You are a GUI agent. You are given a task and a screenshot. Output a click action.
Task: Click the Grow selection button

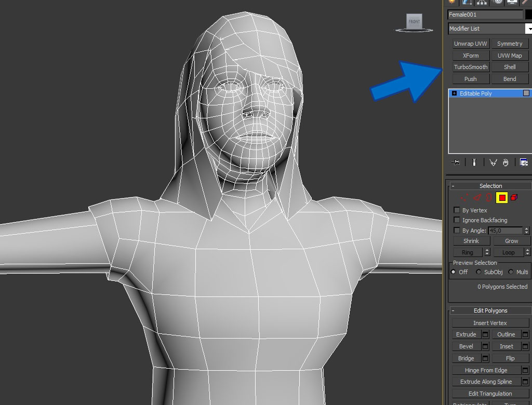click(x=511, y=241)
